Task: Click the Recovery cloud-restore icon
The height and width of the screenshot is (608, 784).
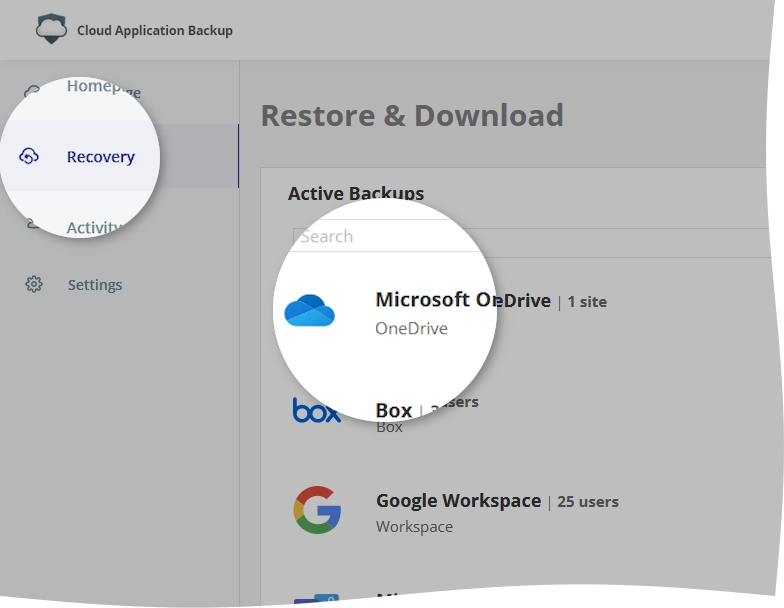Action: pos(29,156)
